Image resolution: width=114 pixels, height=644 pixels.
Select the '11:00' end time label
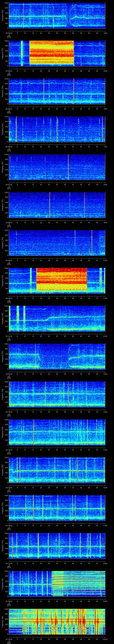click(x=105, y=298)
